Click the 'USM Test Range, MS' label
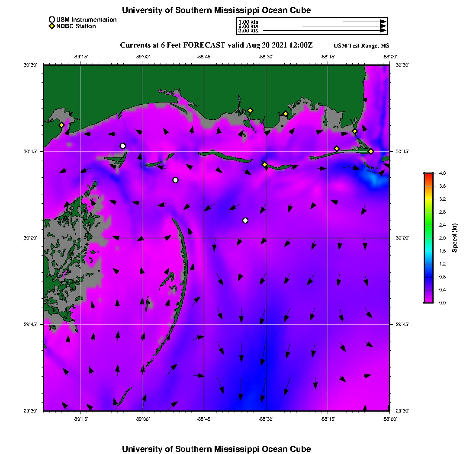Screen dimensions: 476x454 click(362, 46)
